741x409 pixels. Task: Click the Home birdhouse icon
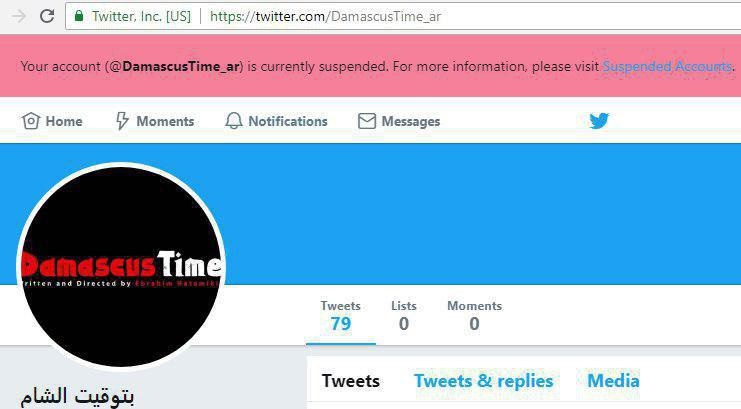click(x=31, y=121)
